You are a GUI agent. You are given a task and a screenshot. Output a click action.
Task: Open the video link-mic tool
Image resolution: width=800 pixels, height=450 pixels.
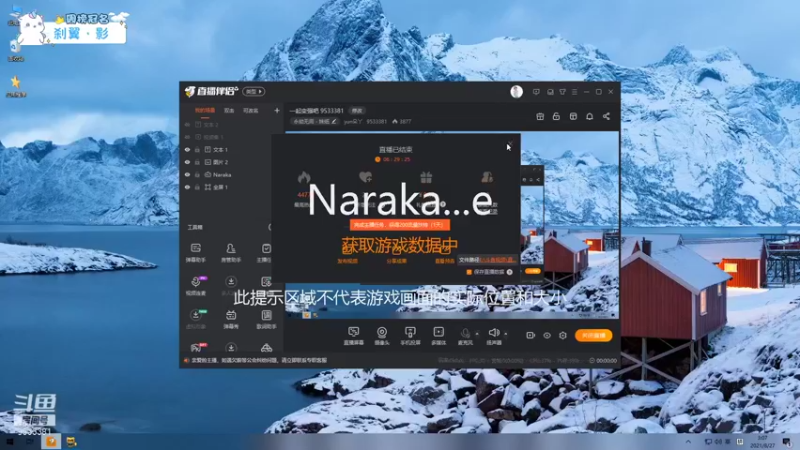(x=195, y=286)
